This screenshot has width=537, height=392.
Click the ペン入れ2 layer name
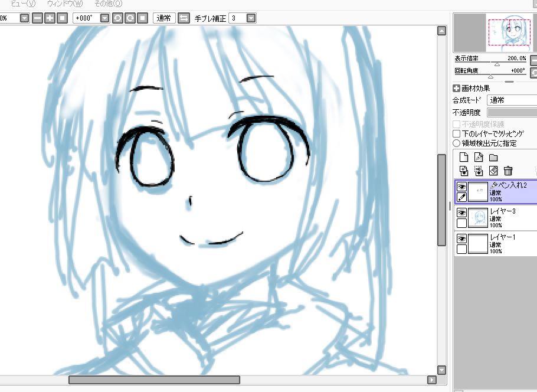tap(512, 185)
